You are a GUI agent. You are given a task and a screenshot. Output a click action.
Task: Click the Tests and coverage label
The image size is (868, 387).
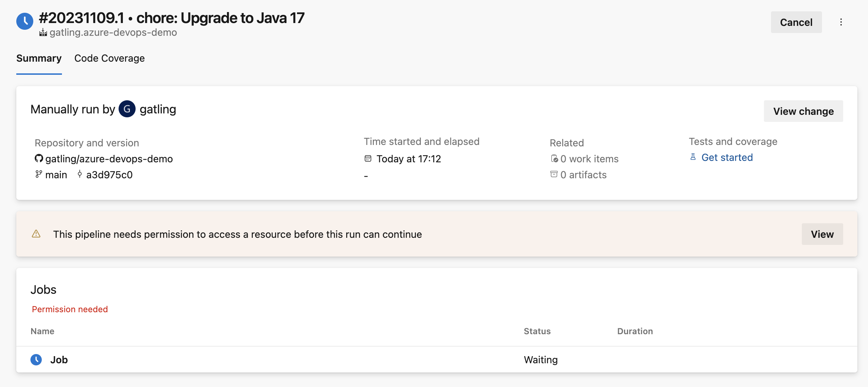pos(733,142)
